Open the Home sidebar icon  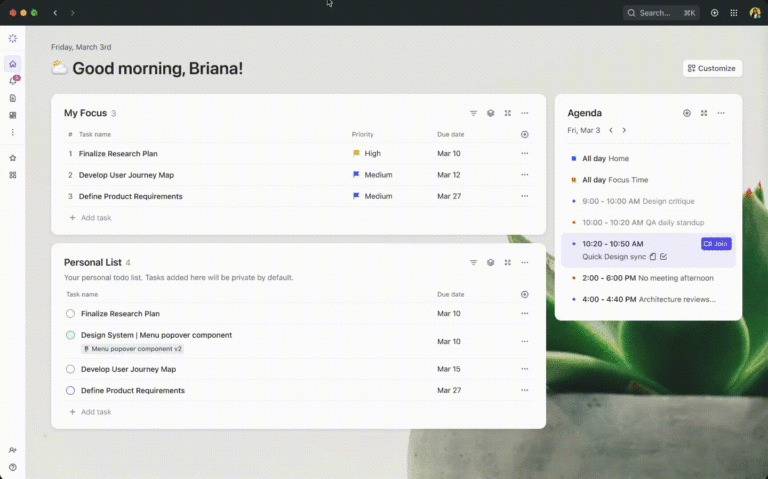click(x=13, y=64)
